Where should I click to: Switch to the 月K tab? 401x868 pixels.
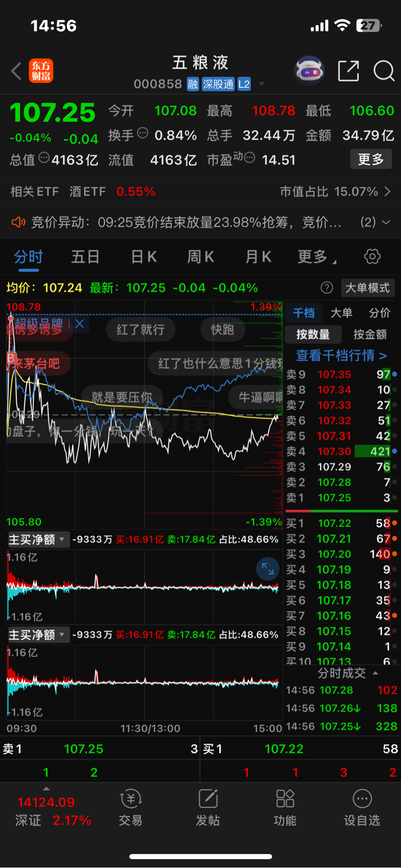coord(258,256)
